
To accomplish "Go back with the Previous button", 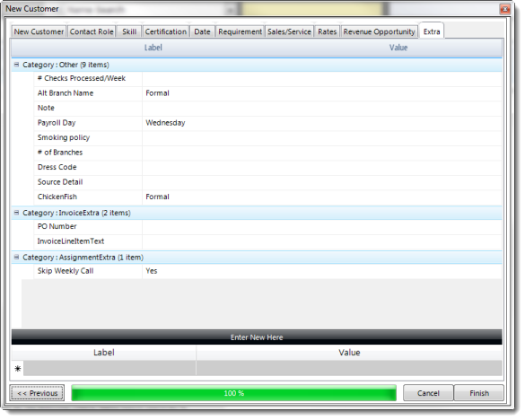I will 37,393.
